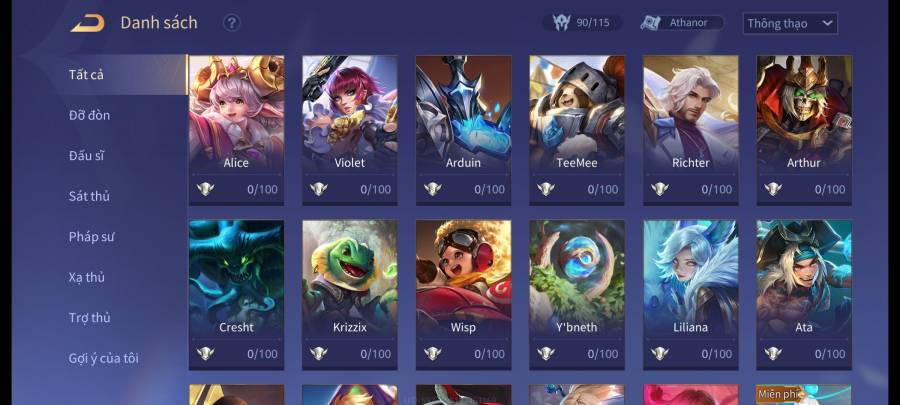The height and width of the screenshot is (405, 900).
Task: Open the Gợi ý của tôi list
Action: 104,359
